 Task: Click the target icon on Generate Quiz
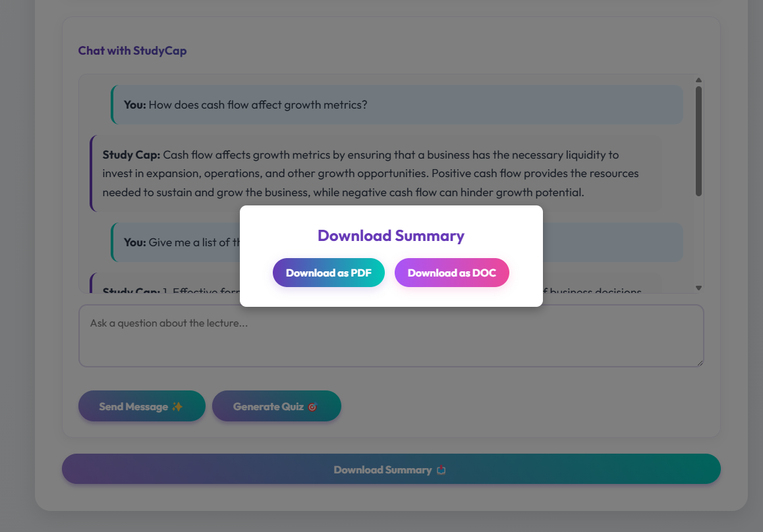[312, 406]
